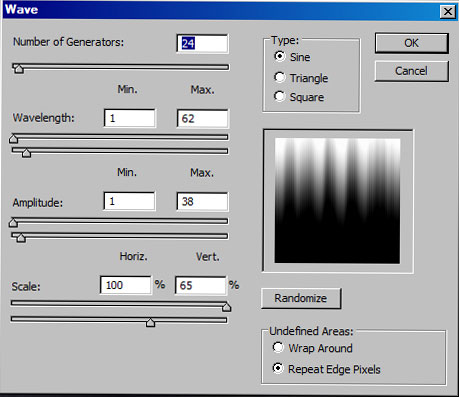Click the Horizontal Scale field showing 100
Screen dimensions: 459x397
pos(126,285)
